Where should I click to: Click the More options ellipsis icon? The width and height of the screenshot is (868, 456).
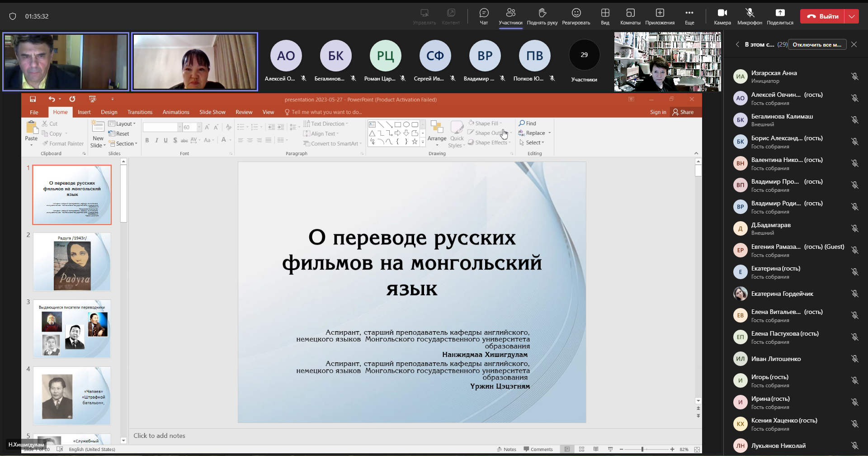point(689,13)
